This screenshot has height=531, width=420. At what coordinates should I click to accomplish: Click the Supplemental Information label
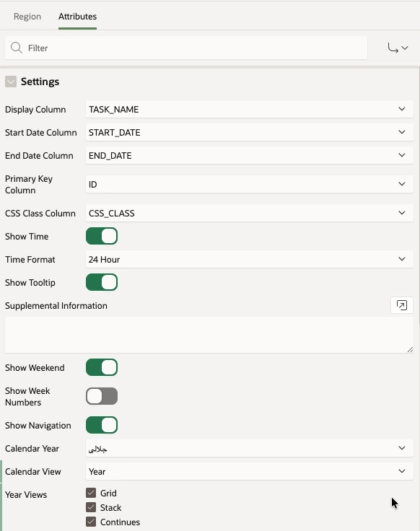(56, 305)
